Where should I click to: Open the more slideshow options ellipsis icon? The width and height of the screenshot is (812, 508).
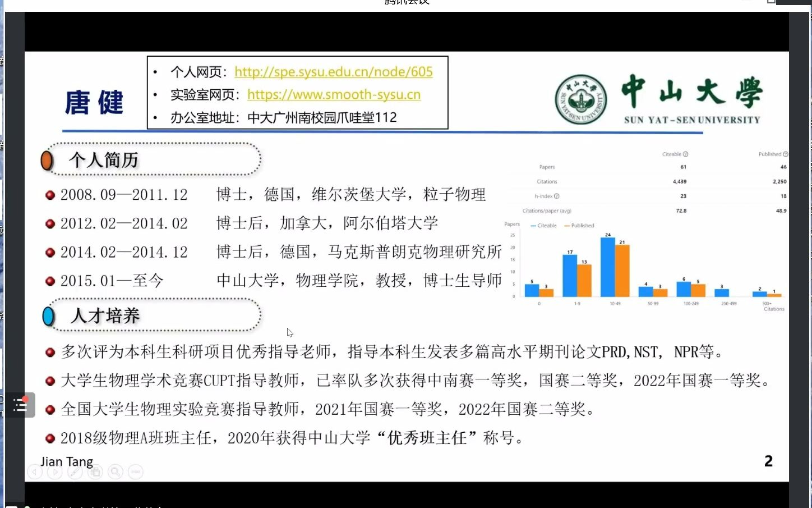coord(136,472)
